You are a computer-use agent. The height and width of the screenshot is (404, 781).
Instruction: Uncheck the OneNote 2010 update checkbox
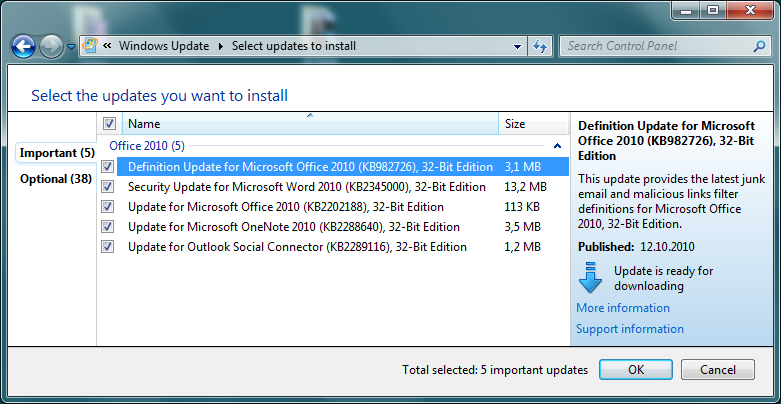108,227
